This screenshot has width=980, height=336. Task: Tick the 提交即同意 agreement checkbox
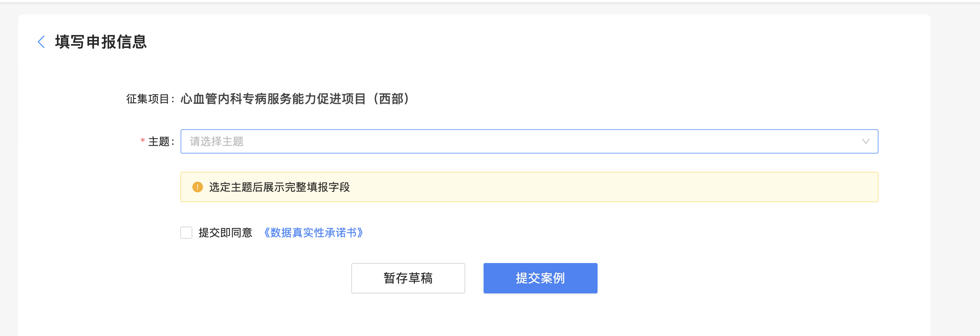186,233
